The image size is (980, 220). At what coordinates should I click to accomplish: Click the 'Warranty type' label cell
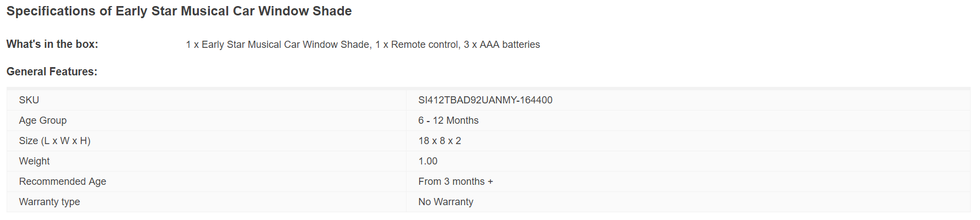click(x=49, y=202)
